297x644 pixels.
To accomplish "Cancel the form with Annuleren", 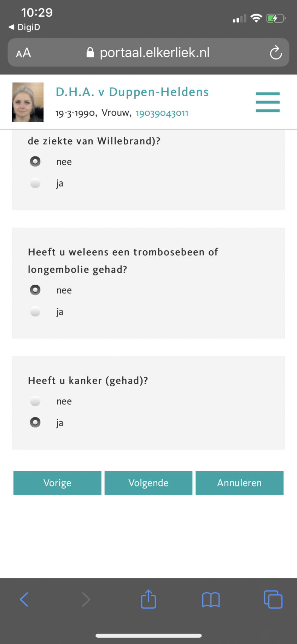I will point(239,483).
